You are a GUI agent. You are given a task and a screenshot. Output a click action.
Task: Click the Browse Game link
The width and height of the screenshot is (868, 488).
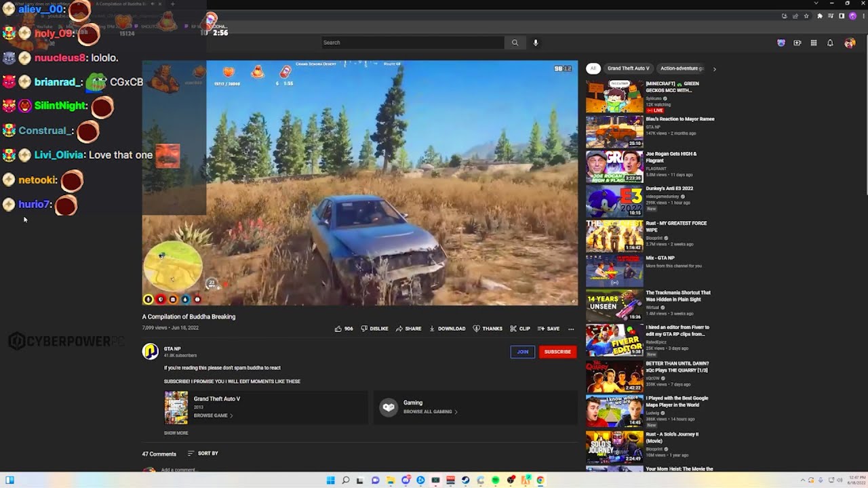pyautogui.click(x=213, y=415)
